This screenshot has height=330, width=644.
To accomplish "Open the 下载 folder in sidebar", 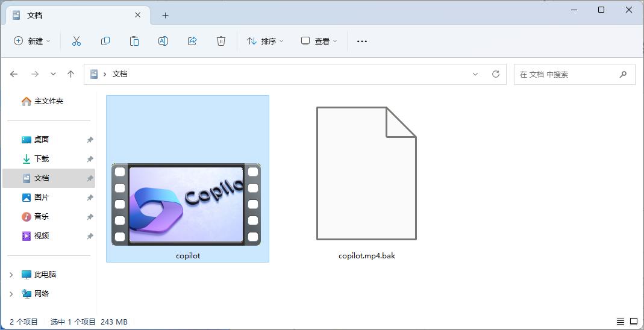I will click(42, 159).
